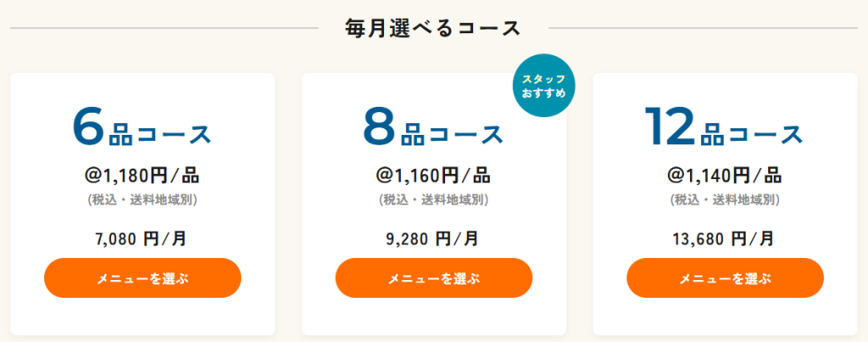Click blank area below 12品コース menu button
This screenshot has height=342, width=868.
click(x=726, y=317)
